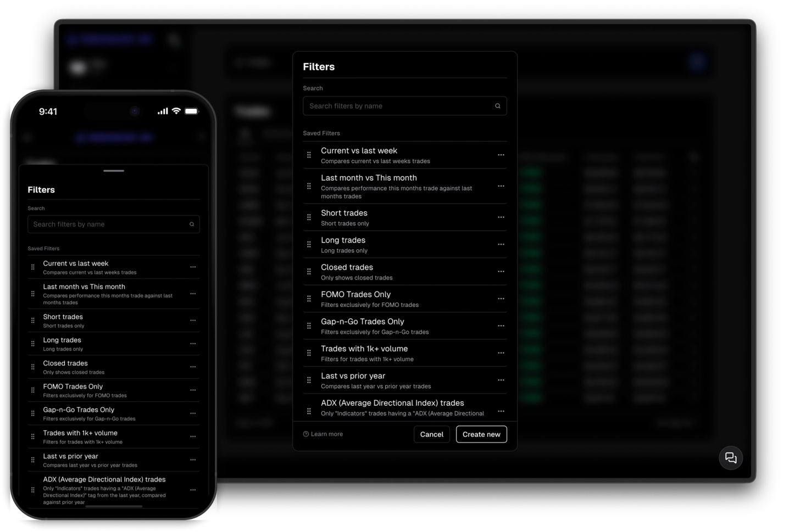This screenshot has height=532, width=800.
Task: Open the Learn more link
Action: (x=326, y=434)
